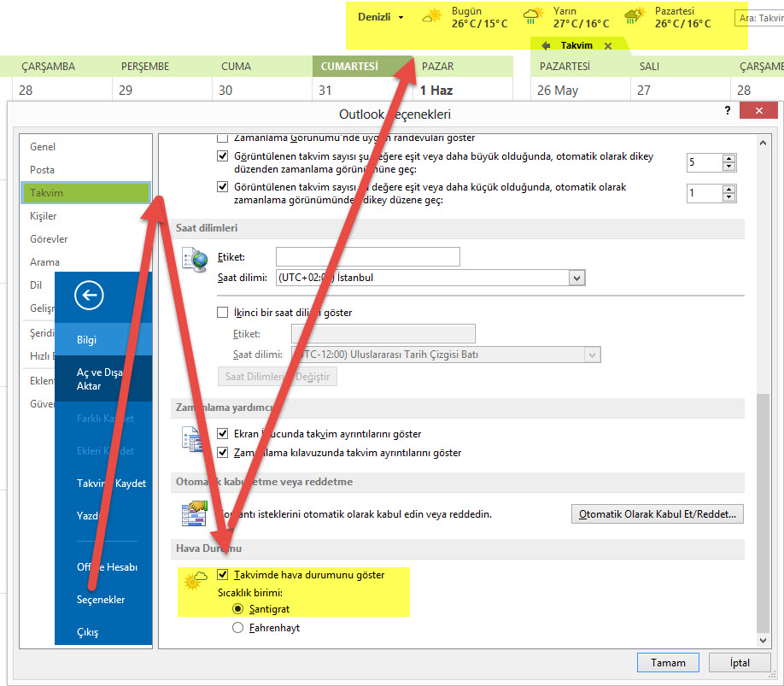Image resolution: width=784 pixels, height=686 pixels.
Task: Increase the value 1 spinner
Action: (729, 190)
